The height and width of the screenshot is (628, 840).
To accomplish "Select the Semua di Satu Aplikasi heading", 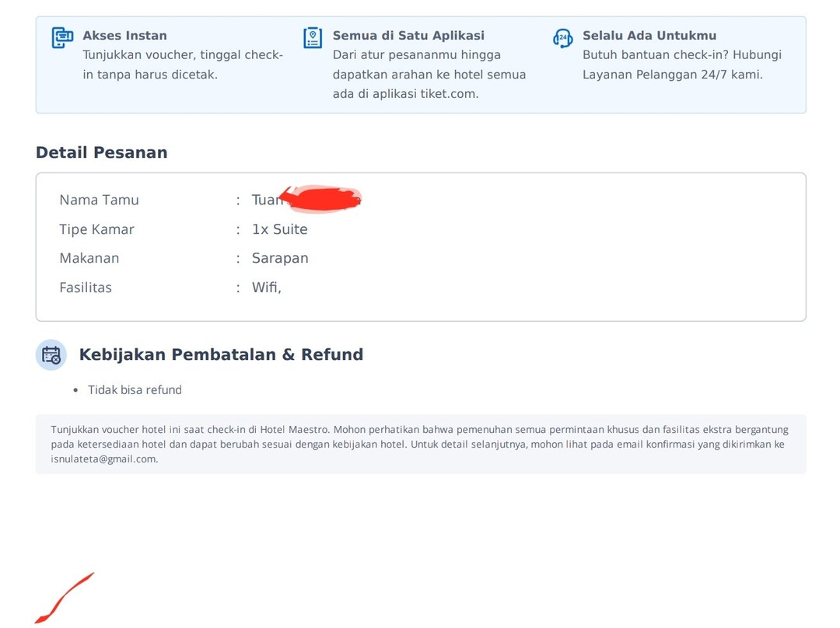I will 408,36.
